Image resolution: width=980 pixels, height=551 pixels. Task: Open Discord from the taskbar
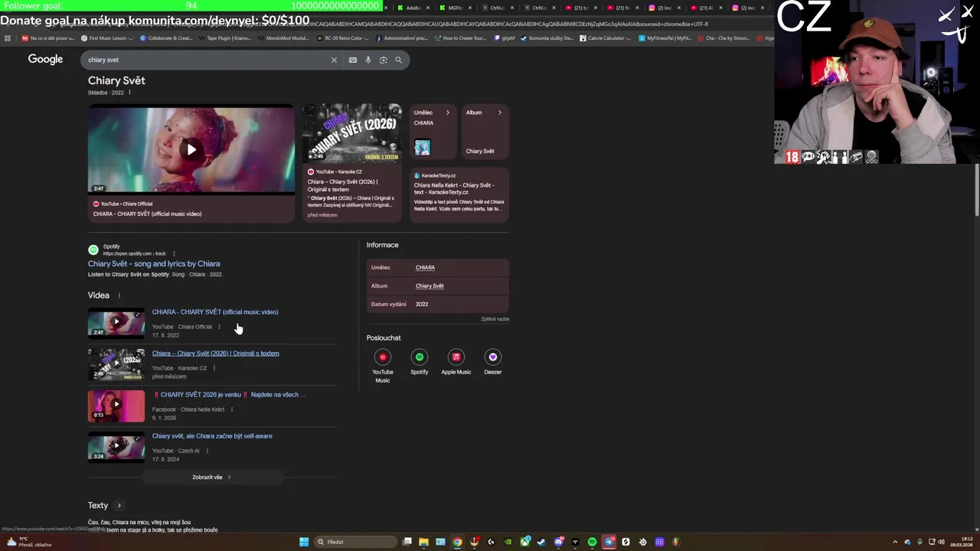(558, 542)
